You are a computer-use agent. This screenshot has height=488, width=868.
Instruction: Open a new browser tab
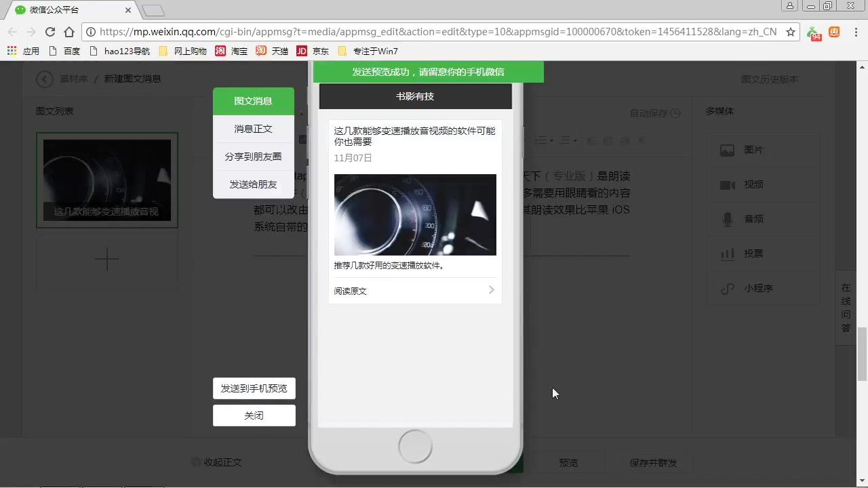click(x=154, y=10)
